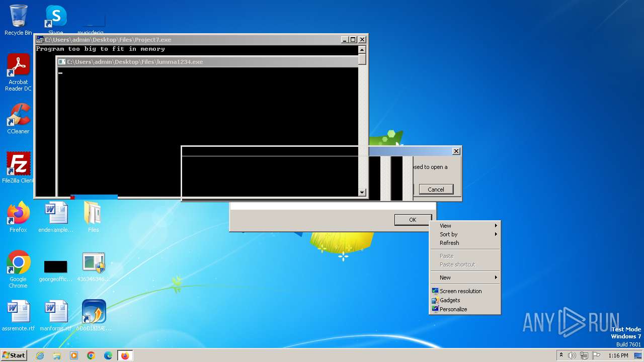Minimize the Project7.exe console window
This screenshot has height=362, width=644.
345,40
